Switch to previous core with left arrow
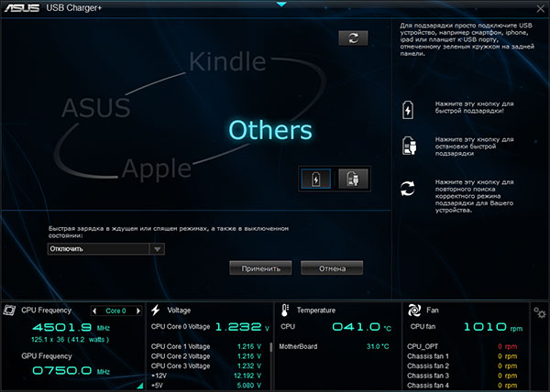Viewport: 550px width, 392px height. [x=94, y=310]
